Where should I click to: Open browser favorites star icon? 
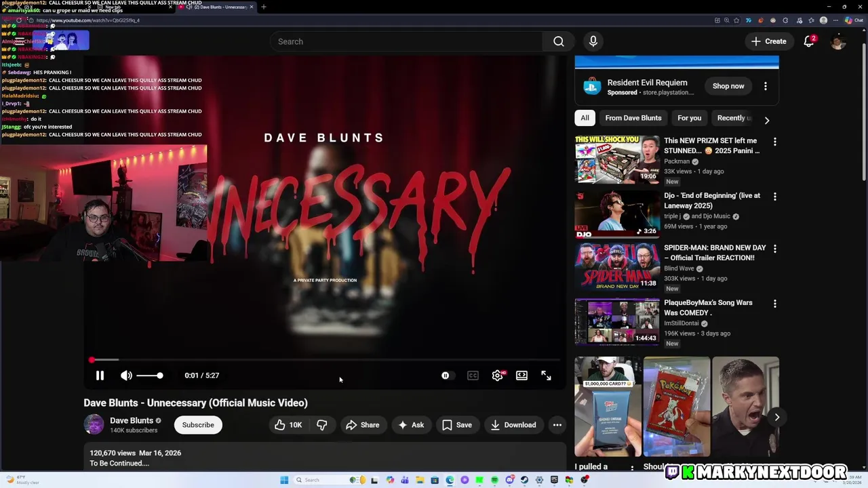pyautogui.click(x=811, y=20)
